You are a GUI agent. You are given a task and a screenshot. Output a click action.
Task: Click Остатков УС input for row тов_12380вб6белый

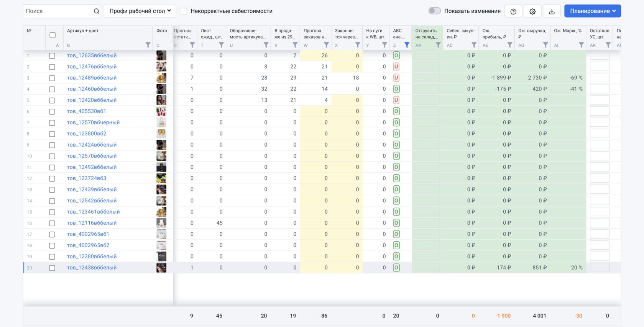pos(600,257)
